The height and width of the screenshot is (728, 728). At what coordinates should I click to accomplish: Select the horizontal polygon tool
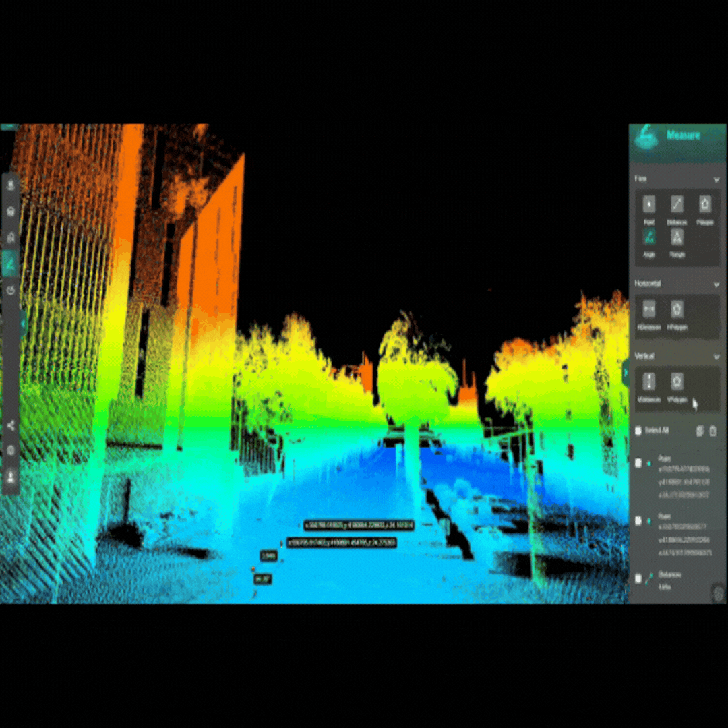click(677, 309)
